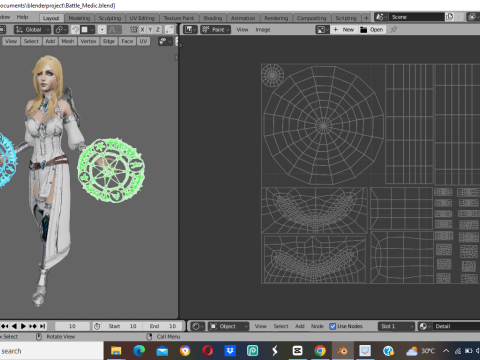Screen dimensions: 480x360
Task: Open the pivot point dropdown
Action: (61, 30)
